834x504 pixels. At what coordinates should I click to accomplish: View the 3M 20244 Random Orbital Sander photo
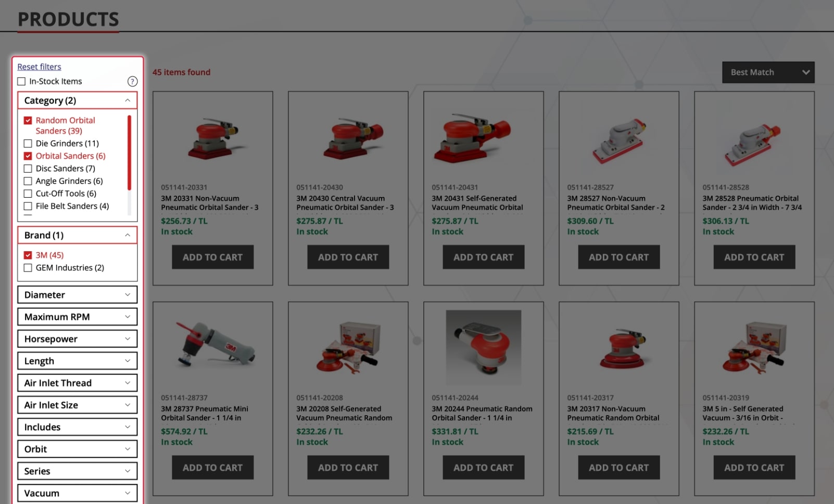pyautogui.click(x=484, y=347)
